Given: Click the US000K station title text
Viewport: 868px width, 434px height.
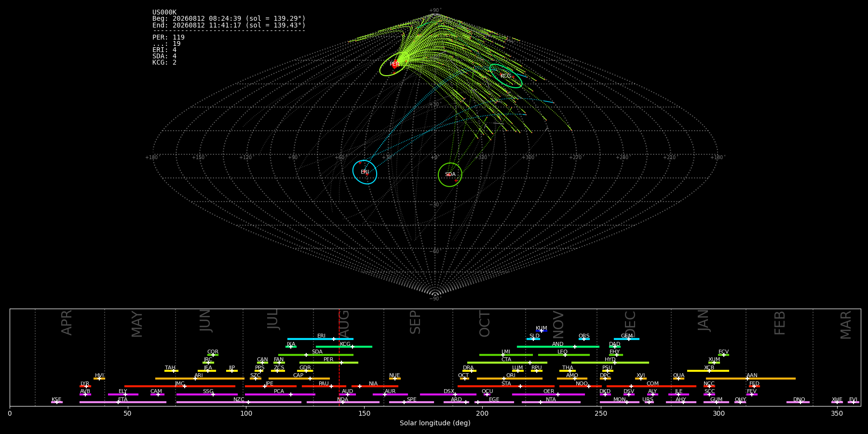Looking at the screenshot, I should [164, 13].
